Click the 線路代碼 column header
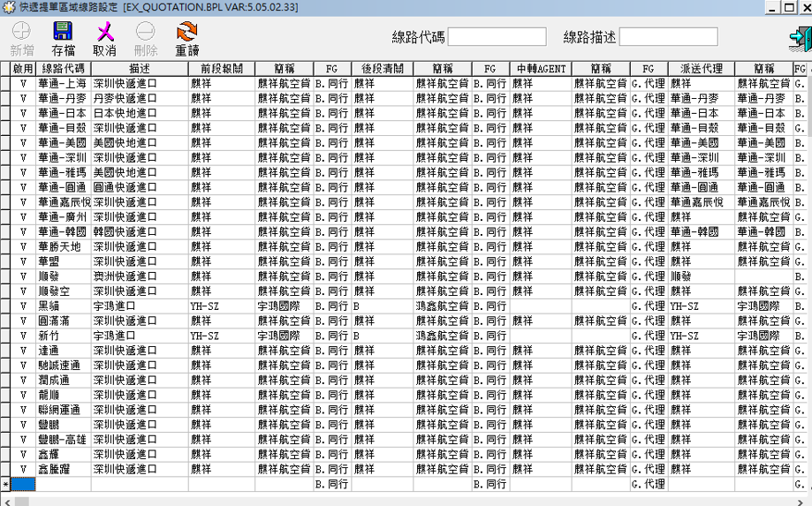 (64, 69)
